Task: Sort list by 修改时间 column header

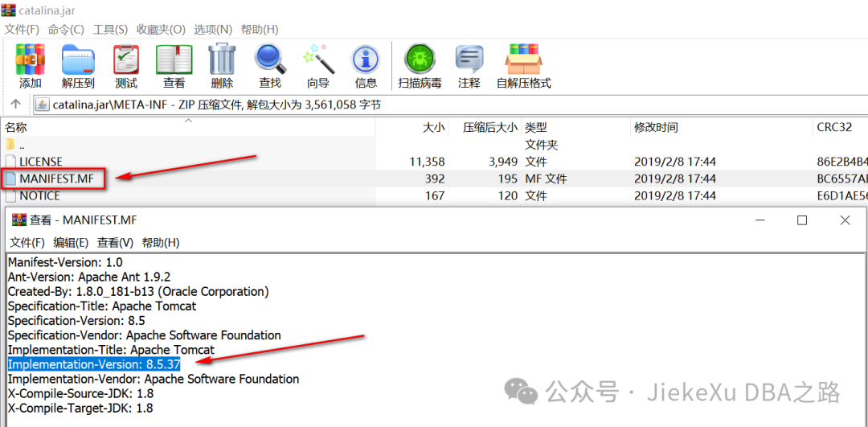Action: (655, 127)
